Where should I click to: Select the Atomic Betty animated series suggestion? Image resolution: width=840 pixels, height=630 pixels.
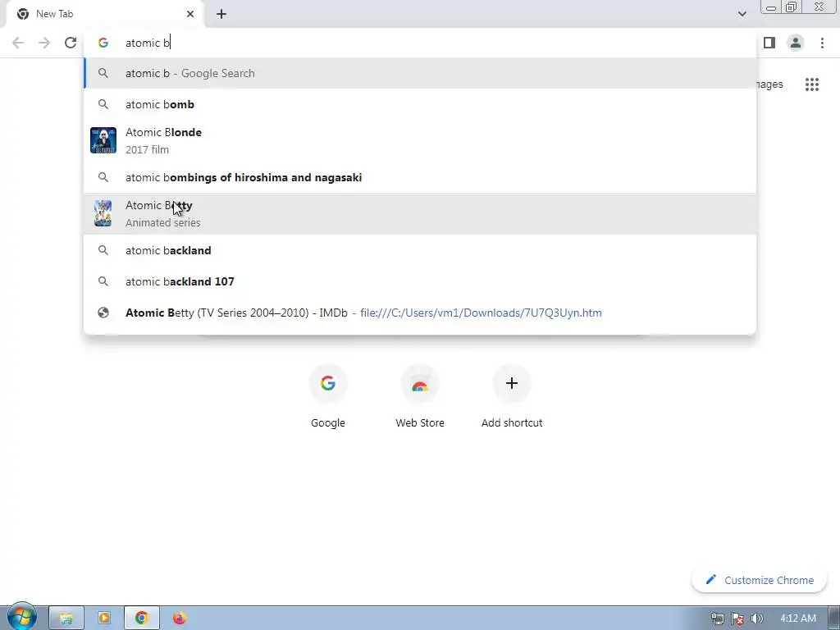click(420, 213)
